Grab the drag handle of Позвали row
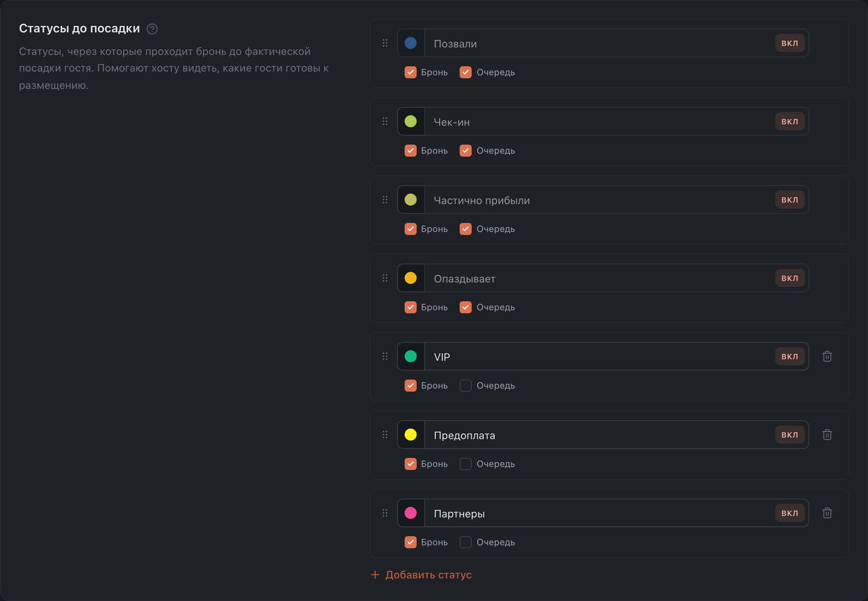The image size is (868, 601). point(385,43)
